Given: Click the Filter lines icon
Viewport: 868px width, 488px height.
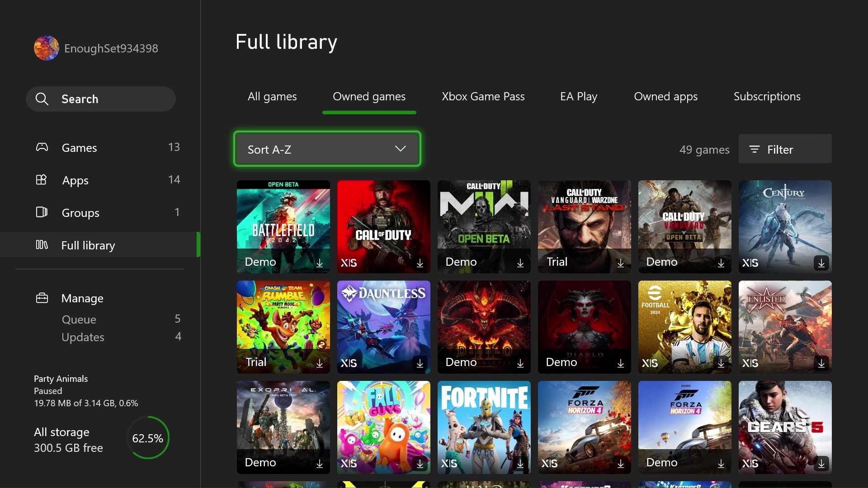Looking at the screenshot, I should (x=755, y=149).
